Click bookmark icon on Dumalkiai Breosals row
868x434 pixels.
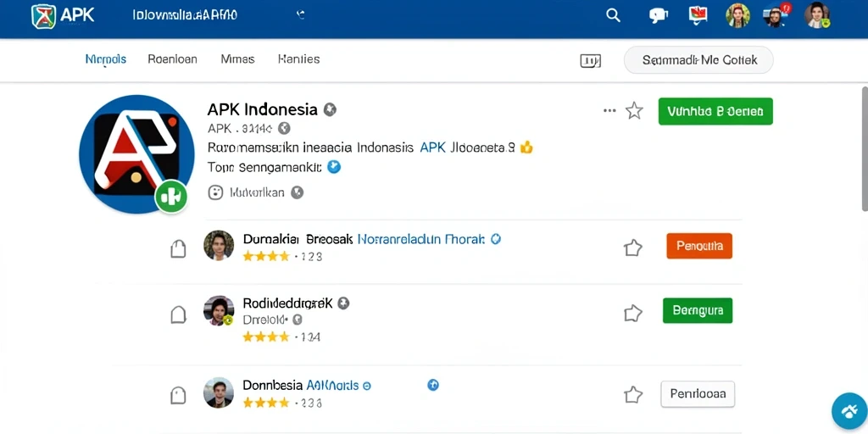[178, 248]
